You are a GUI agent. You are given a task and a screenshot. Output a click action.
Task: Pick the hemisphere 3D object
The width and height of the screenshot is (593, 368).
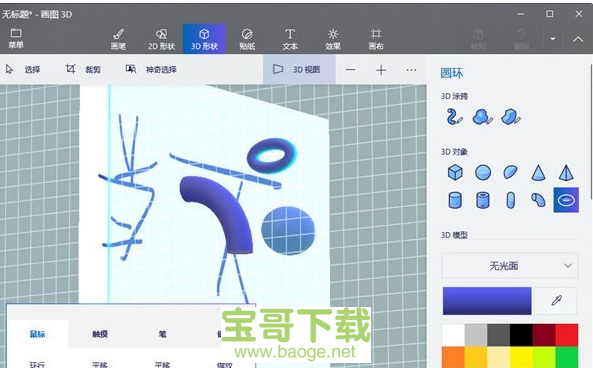tap(511, 172)
